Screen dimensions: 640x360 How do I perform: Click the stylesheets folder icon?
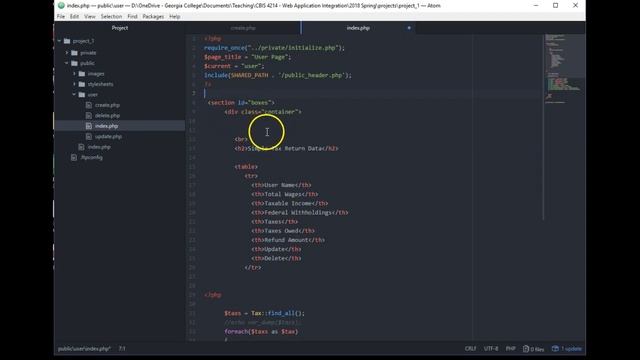[82, 84]
